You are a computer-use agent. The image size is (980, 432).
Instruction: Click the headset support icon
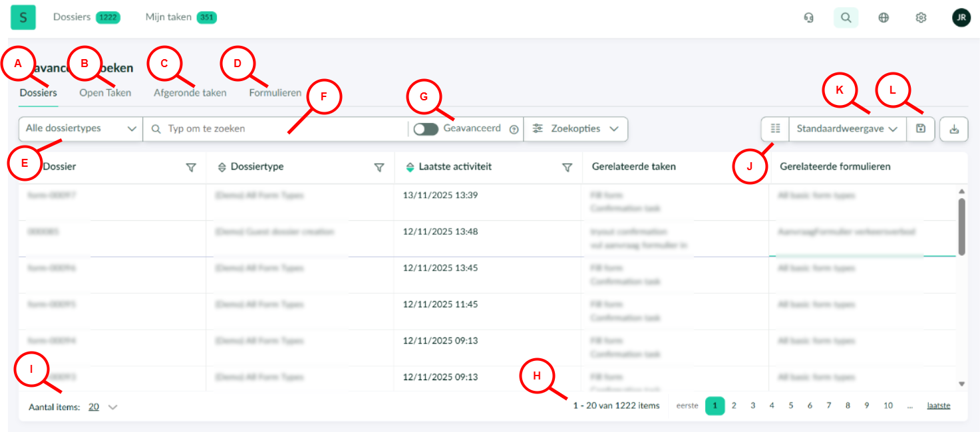tap(809, 18)
